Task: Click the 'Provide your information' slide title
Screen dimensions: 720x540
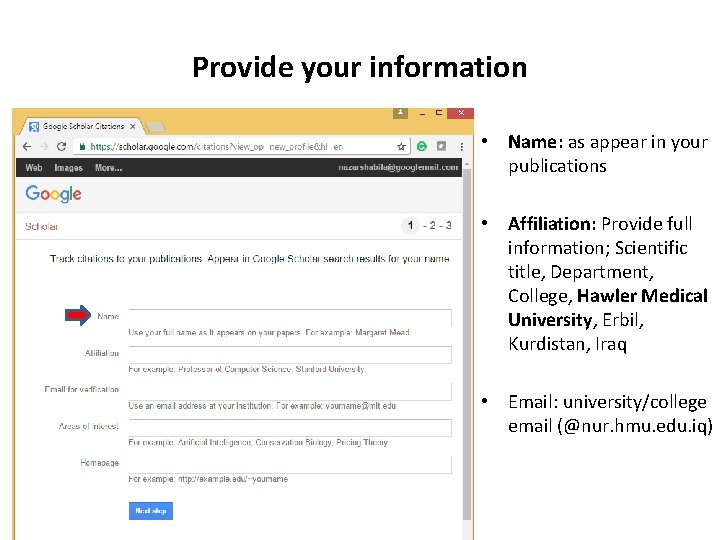Action: point(360,68)
